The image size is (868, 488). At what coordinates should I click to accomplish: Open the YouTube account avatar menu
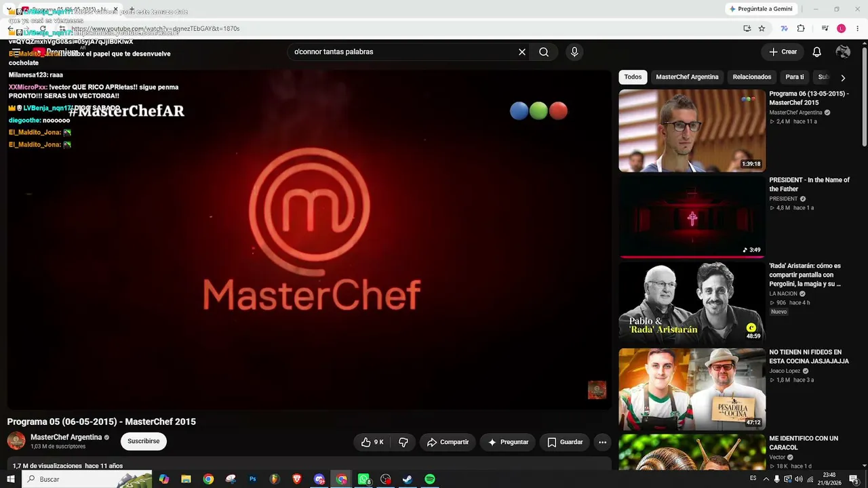[843, 52]
